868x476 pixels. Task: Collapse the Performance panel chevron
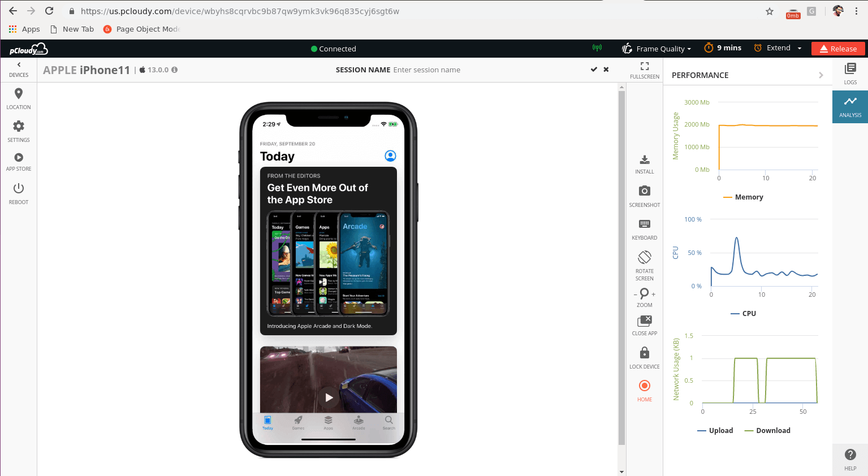click(821, 75)
